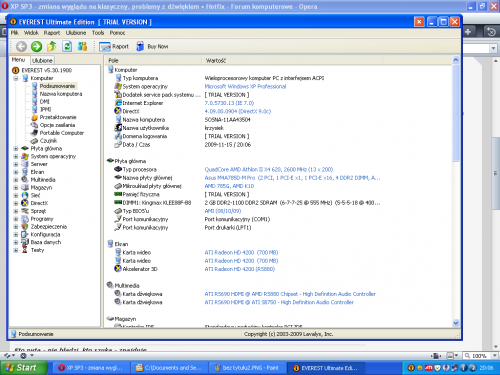Select Podsumowanie in the tree
This screenshot has width=500, height=375.
click(x=57, y=86)
